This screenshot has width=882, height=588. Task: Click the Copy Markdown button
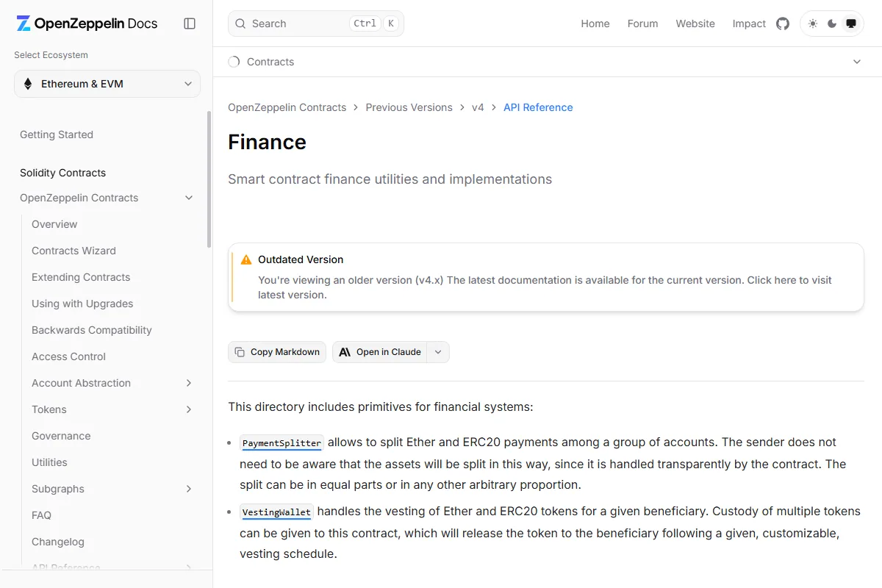277,352
